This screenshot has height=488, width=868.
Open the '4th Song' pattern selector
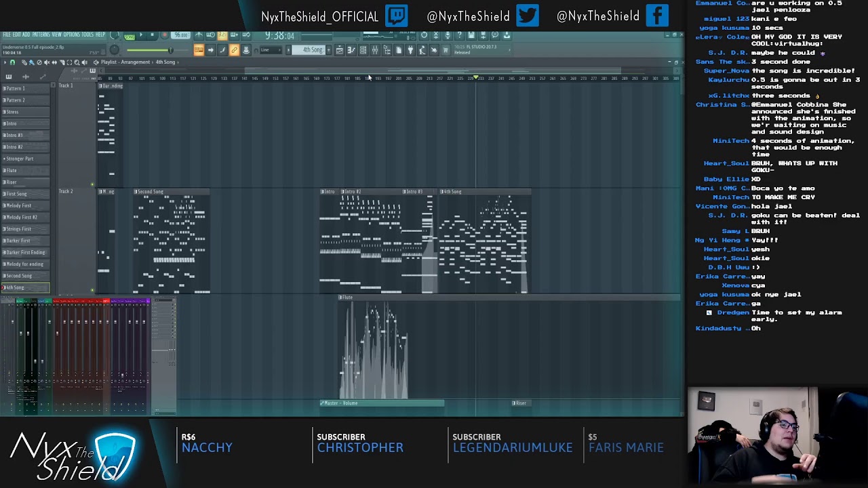click(x=309, y=50)
